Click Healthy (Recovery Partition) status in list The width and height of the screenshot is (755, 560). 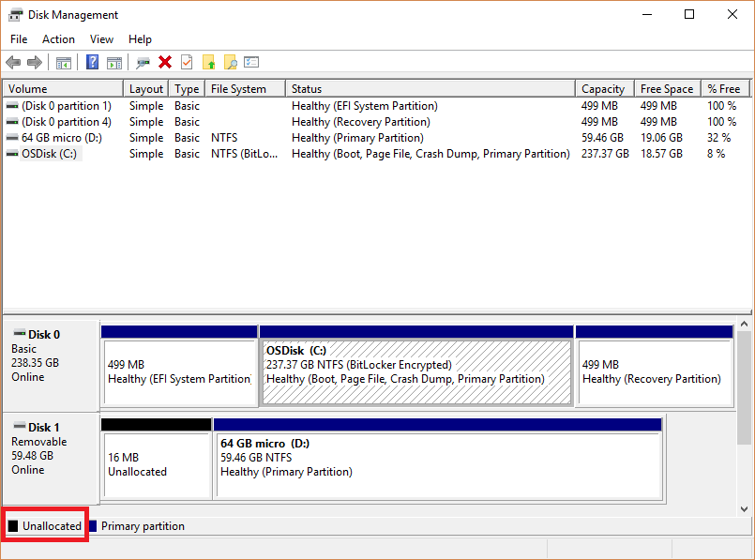click(361, 122)
